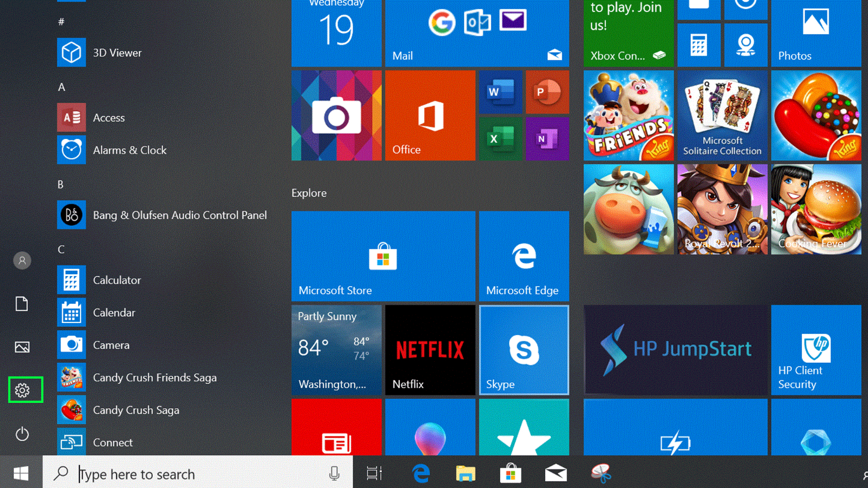868x488 pixels.
Task: Open the HP JumpStart tile
Action: 675,350
